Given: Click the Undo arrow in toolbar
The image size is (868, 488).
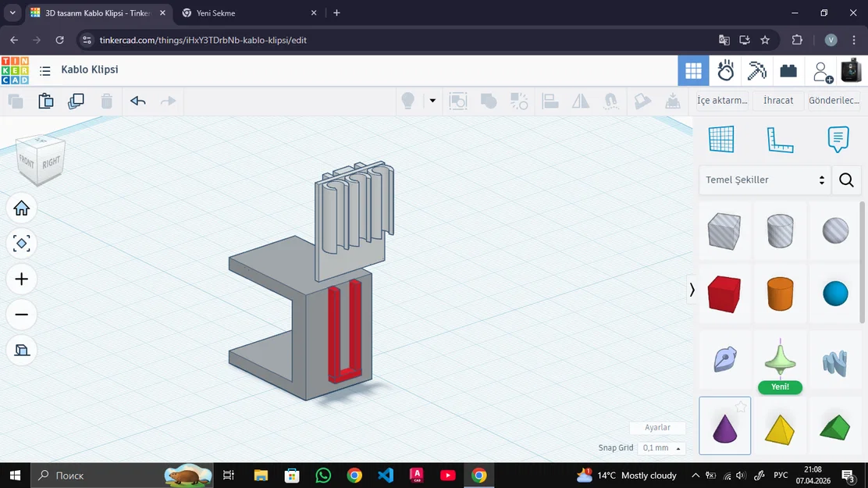Looking at the screenshot, I should pyautogui.click(x=138, y=101).
